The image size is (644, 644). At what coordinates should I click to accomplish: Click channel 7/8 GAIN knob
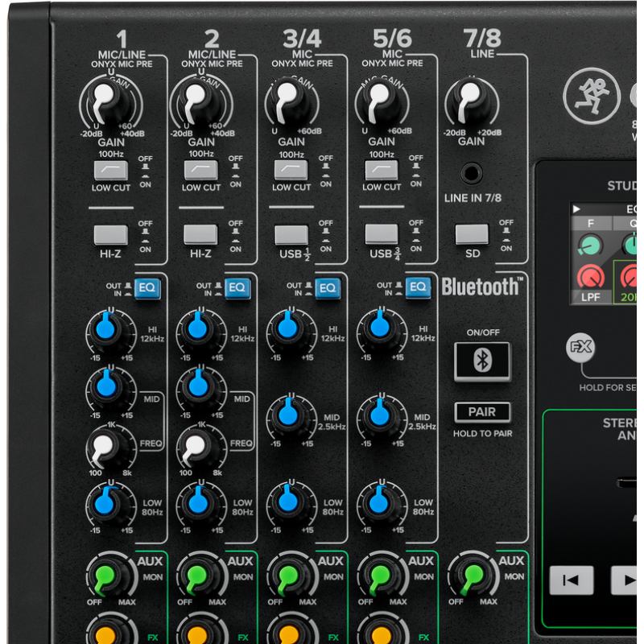(472, 102)
